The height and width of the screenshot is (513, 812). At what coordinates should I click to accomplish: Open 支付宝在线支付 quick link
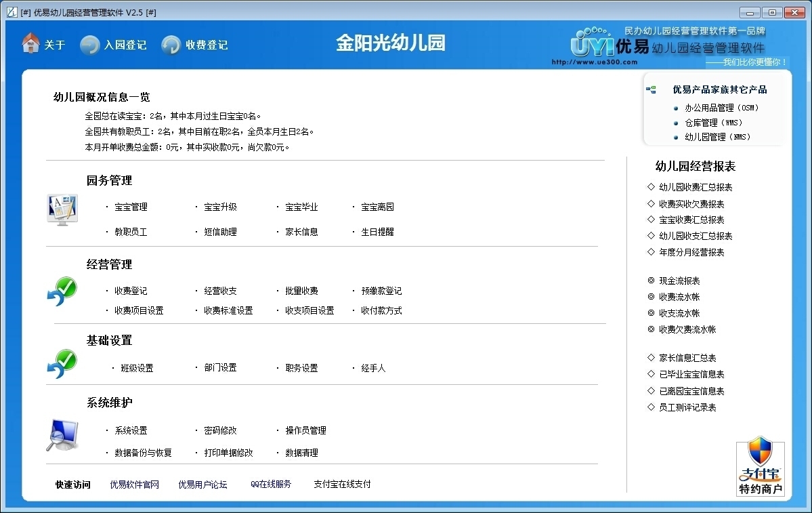click(342, 484)
